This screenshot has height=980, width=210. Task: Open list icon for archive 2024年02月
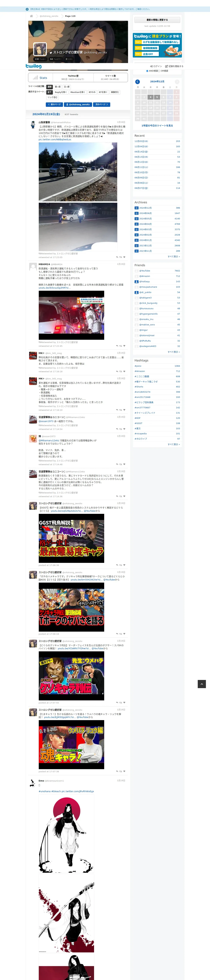(136, 235)
